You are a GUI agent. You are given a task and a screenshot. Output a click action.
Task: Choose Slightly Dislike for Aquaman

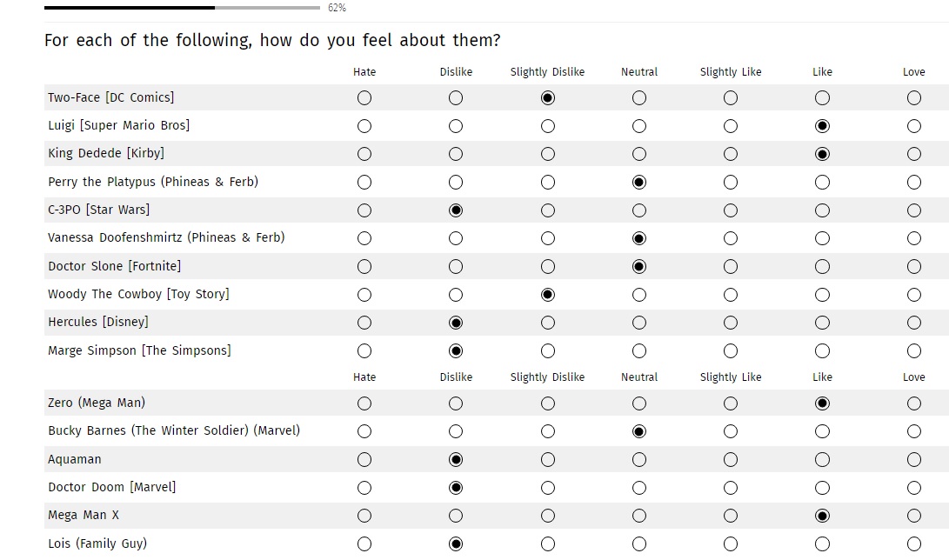click(547, 459)
